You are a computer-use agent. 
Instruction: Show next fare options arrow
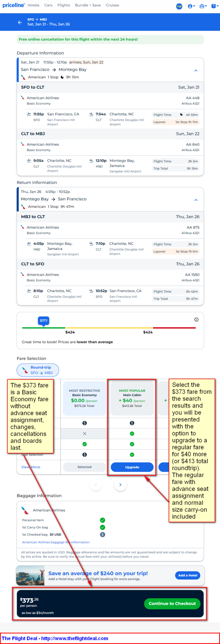(120, 485)
